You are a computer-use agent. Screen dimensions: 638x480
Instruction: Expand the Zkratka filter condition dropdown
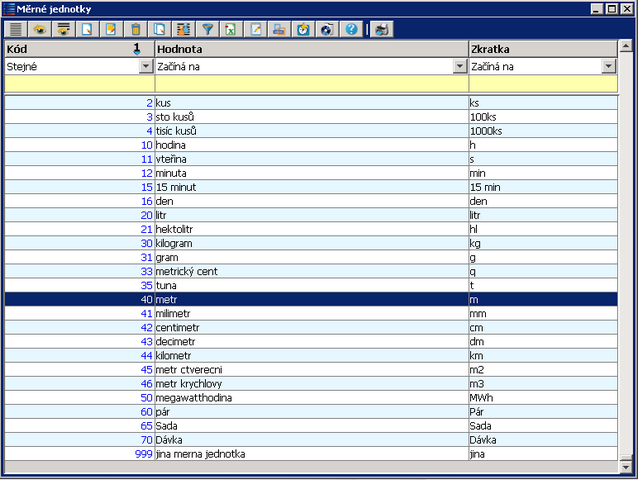[608, 66]
